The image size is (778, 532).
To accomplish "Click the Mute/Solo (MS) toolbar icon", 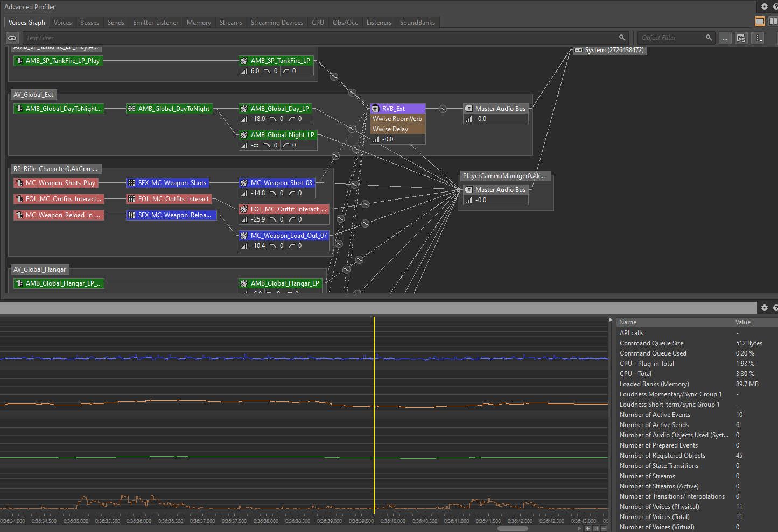I will pyautogui.click(x=741, y=38).
